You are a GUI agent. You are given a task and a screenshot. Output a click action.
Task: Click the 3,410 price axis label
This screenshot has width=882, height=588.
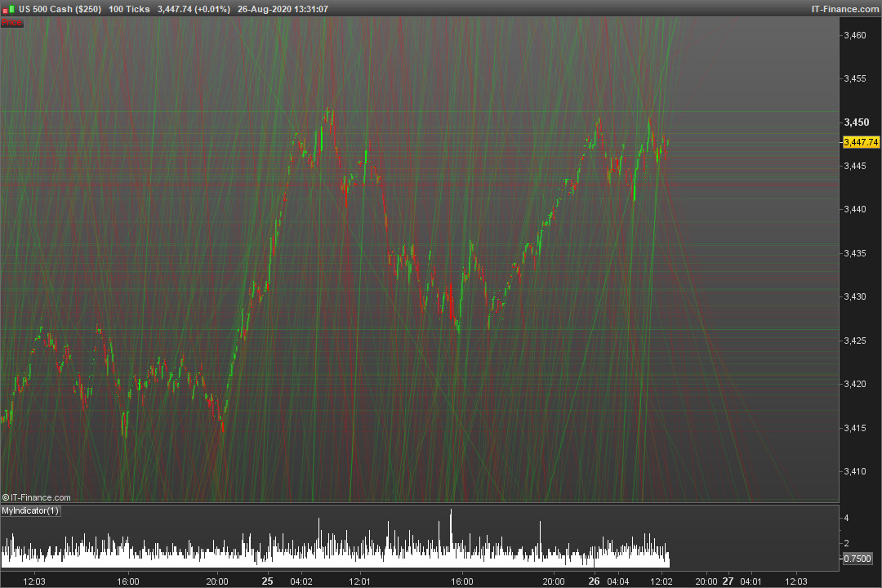click(x=855, y=471)
